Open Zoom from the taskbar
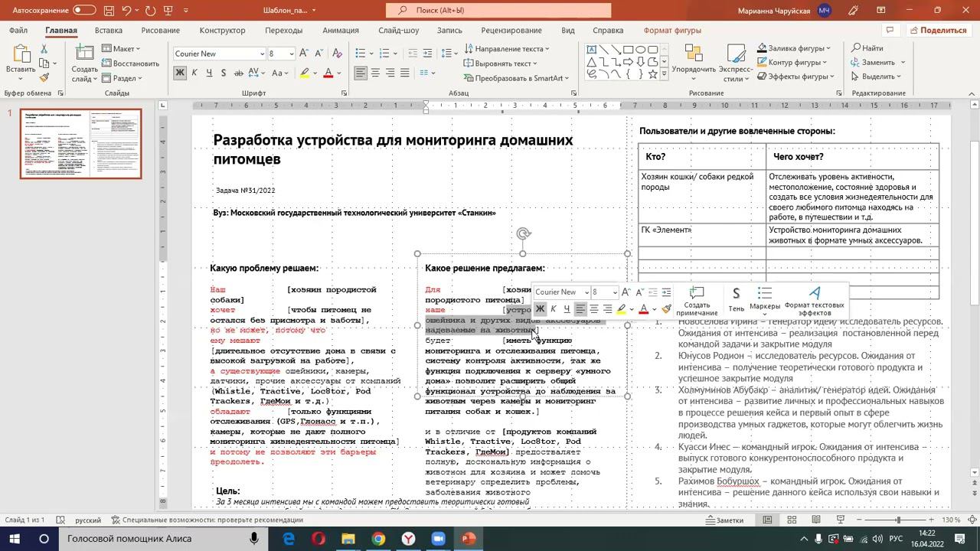The image size is (980, 551). pyautogui.click(x=439, y=539)
